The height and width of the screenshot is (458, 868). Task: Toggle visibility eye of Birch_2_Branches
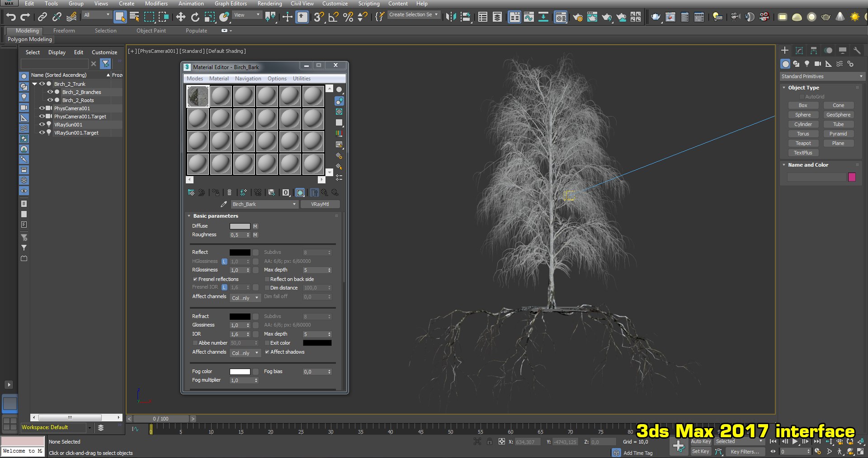tap(50, 92)
